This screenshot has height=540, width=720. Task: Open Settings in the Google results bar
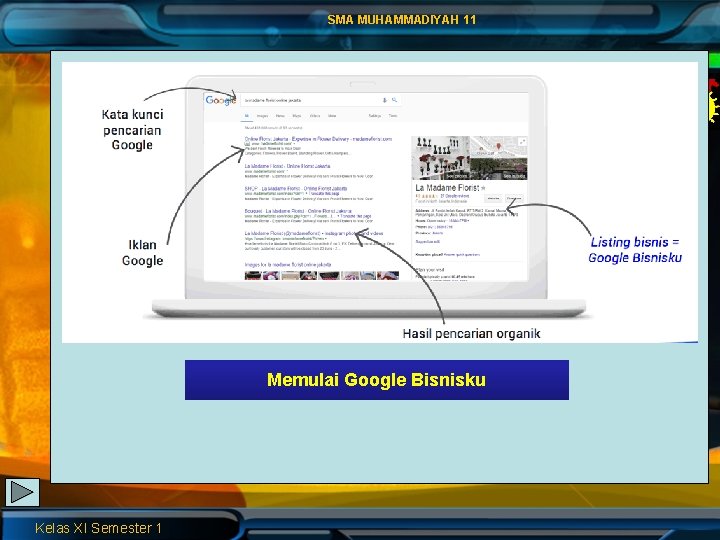coord(375,116)
